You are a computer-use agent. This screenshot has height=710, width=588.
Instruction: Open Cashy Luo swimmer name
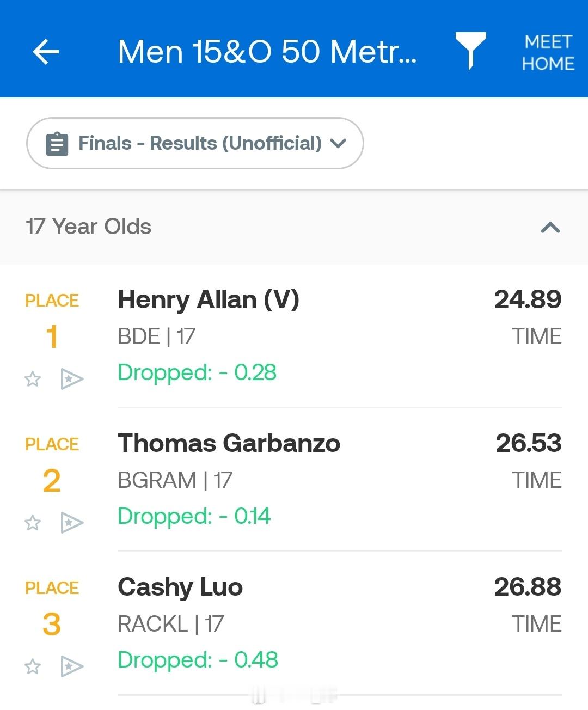[x=180, y=587]
